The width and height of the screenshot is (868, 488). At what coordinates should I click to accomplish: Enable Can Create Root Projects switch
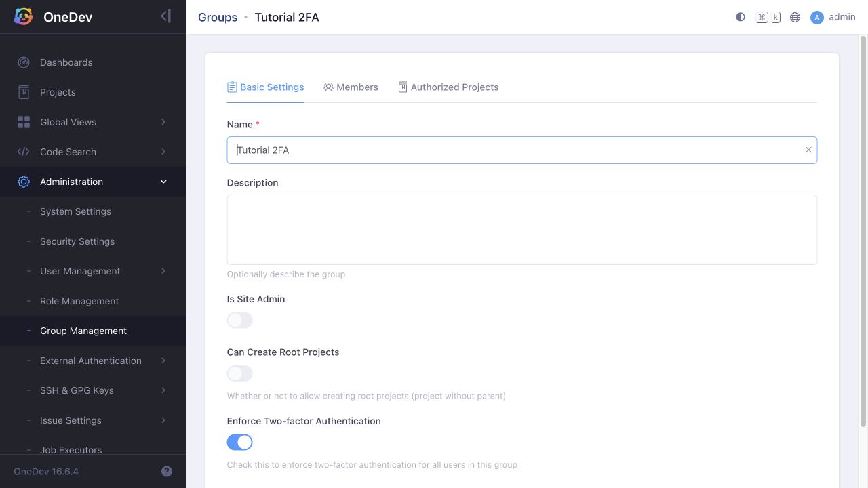point(240,373)
